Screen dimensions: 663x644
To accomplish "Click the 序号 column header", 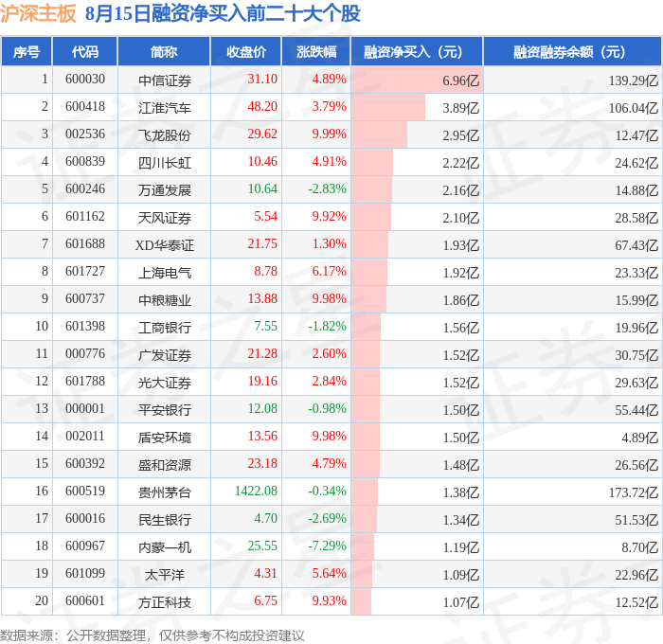I will click(27, 51).
